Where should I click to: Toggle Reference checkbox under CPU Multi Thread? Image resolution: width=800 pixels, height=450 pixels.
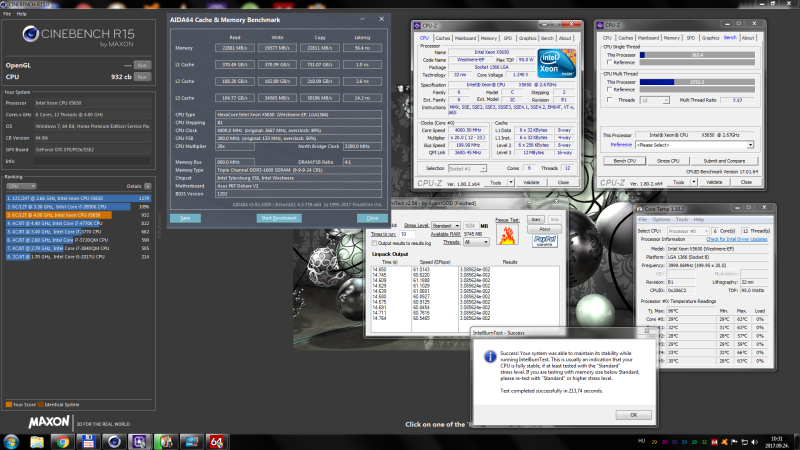pyautogui.click(x=609, y=89)
